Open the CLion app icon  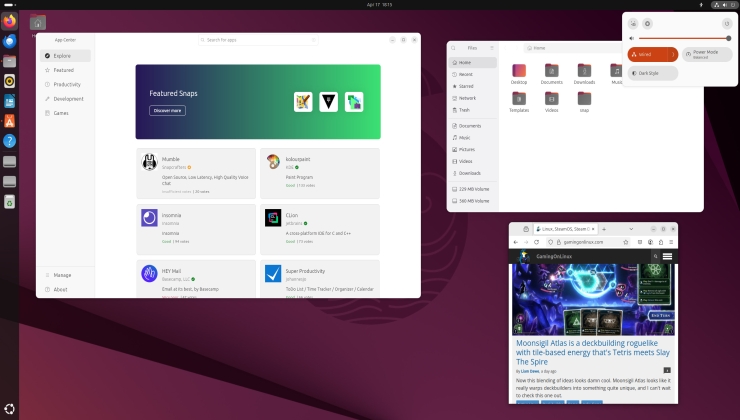273,218
